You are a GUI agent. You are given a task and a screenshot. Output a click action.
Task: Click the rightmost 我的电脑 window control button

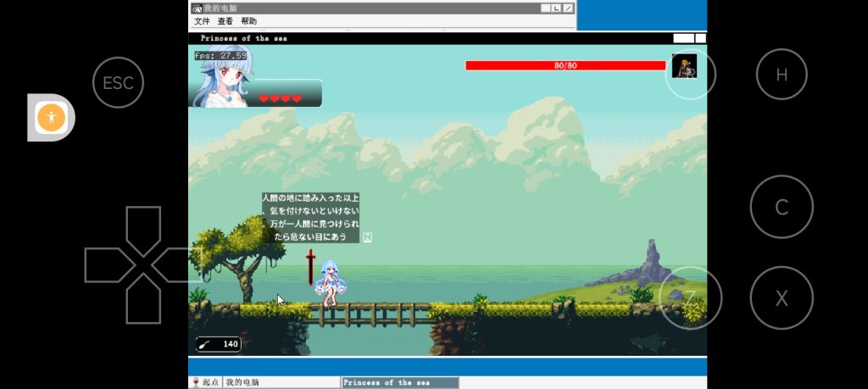[568, 8]
